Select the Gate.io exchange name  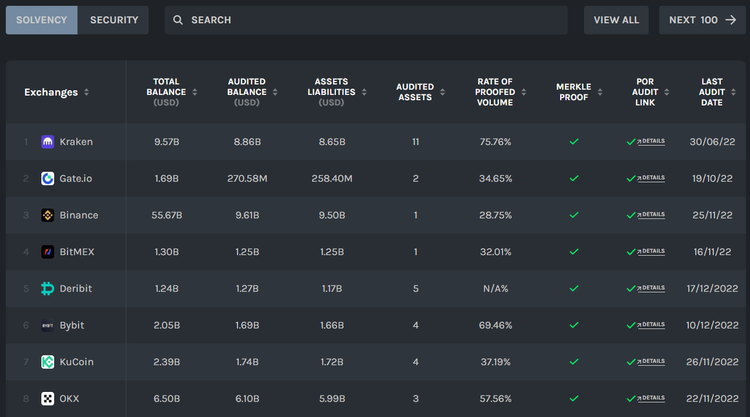[x=76, y=178]
